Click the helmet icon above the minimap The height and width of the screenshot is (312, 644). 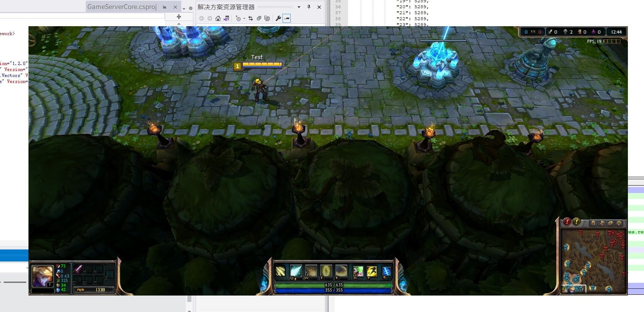pyautogui.click(x=593, y=223)
